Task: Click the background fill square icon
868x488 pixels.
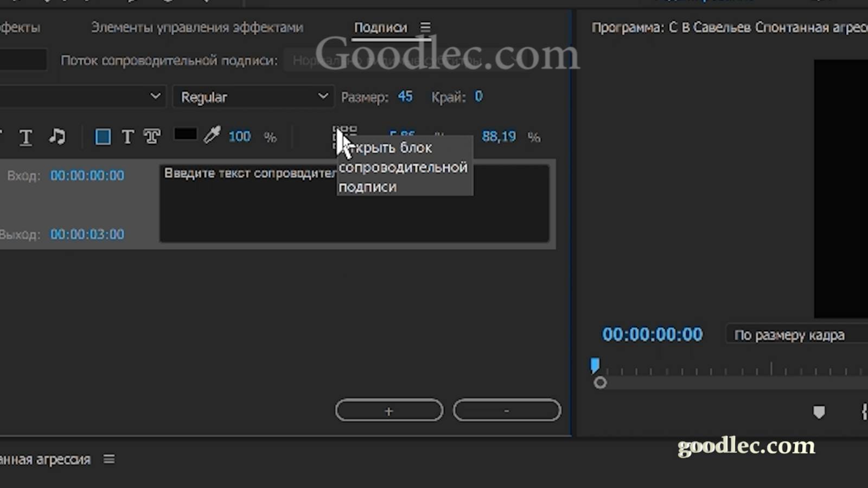Action: (x=102, y=137)
